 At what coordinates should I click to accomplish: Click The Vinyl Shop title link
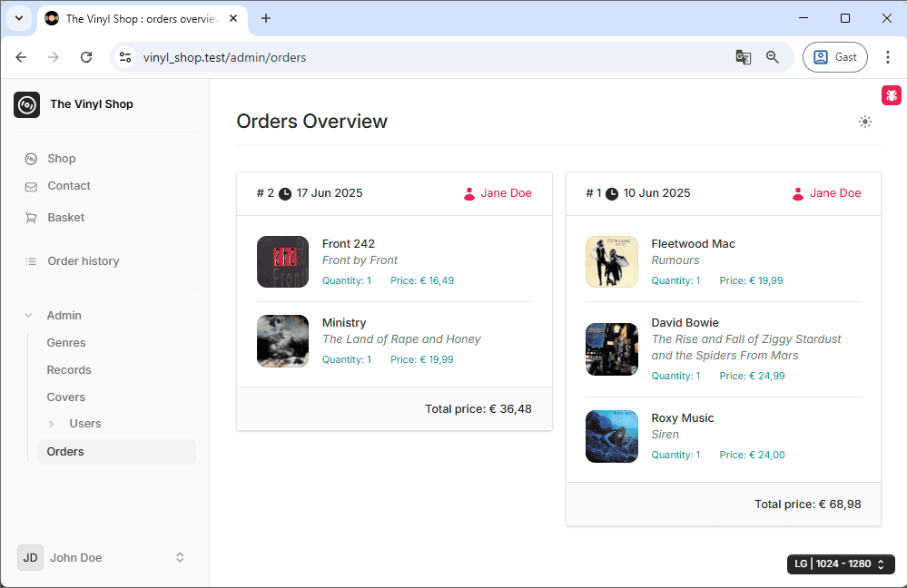pyautogui.click(x=92, y=104)
